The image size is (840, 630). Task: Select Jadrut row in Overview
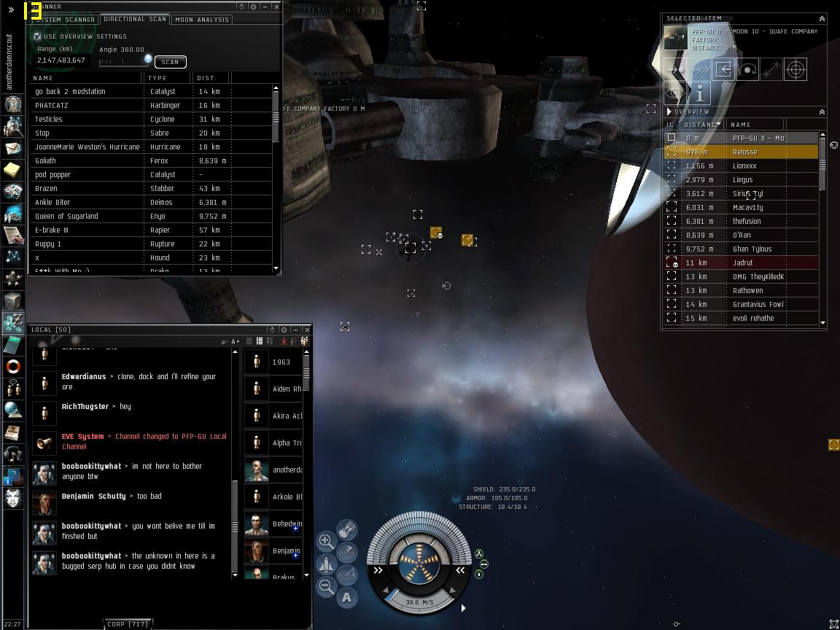(741, 263)
